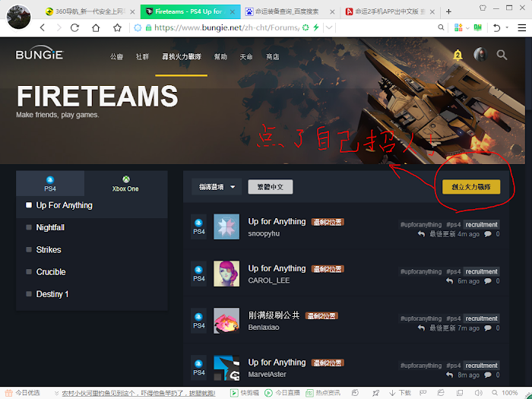Image resolution: width=532 pixels, height=399 pixels.
Task: Switch to 360导航 browser tab
Action: pyautogui.click(x=90, y=12)
